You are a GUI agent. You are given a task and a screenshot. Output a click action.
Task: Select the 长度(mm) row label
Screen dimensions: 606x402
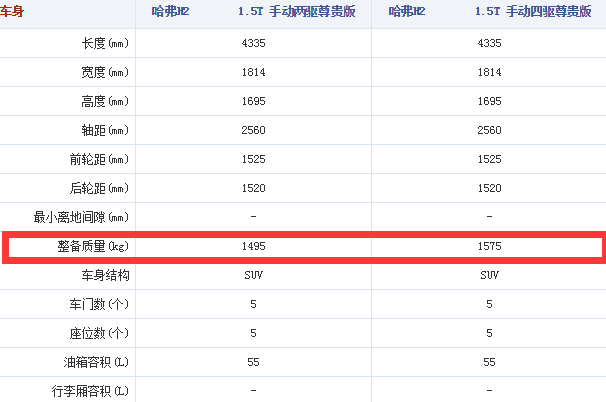105,43
